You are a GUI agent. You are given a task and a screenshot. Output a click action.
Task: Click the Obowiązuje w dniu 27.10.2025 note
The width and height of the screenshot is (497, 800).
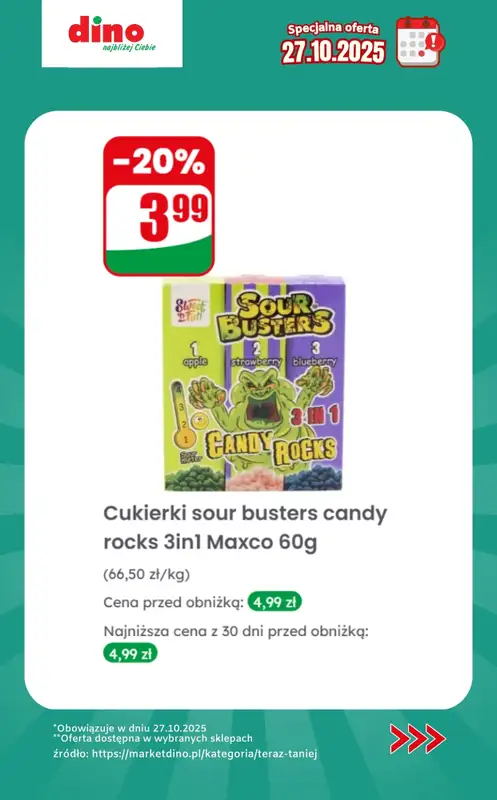(x=130, y=728)
